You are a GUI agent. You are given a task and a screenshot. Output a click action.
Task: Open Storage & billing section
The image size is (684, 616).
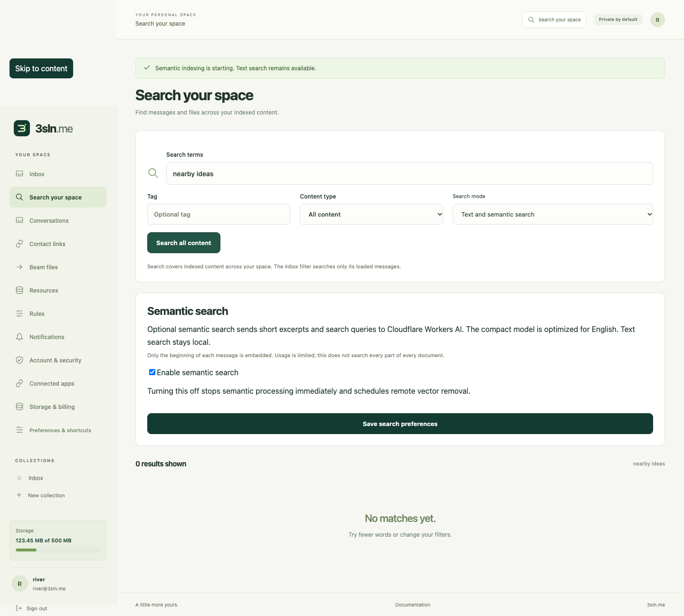pos(58,407)
